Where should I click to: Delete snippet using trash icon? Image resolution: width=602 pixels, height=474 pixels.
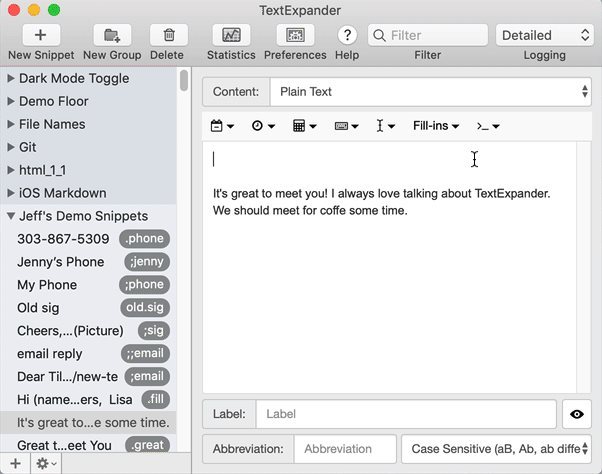[x=169, y=35]
